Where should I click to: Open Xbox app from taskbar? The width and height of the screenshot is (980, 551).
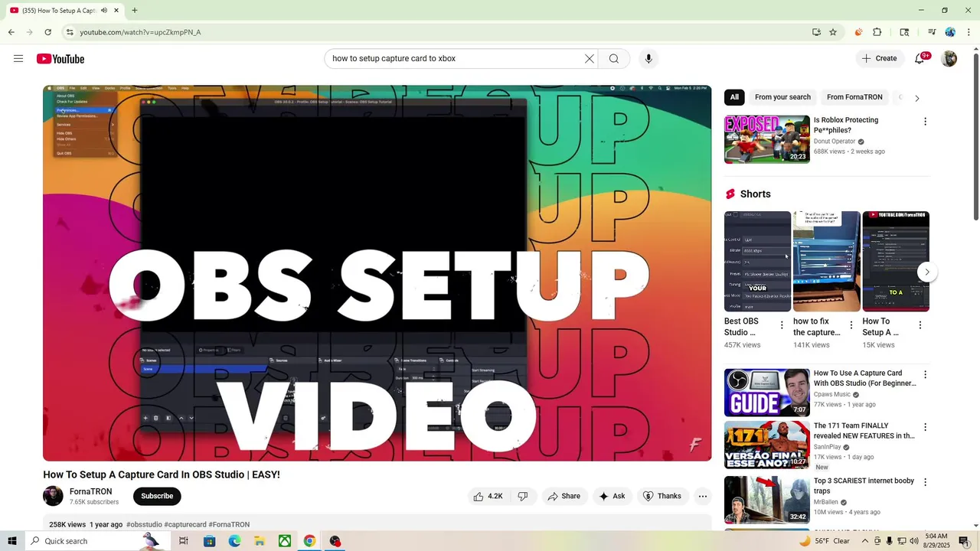point(284,541)
